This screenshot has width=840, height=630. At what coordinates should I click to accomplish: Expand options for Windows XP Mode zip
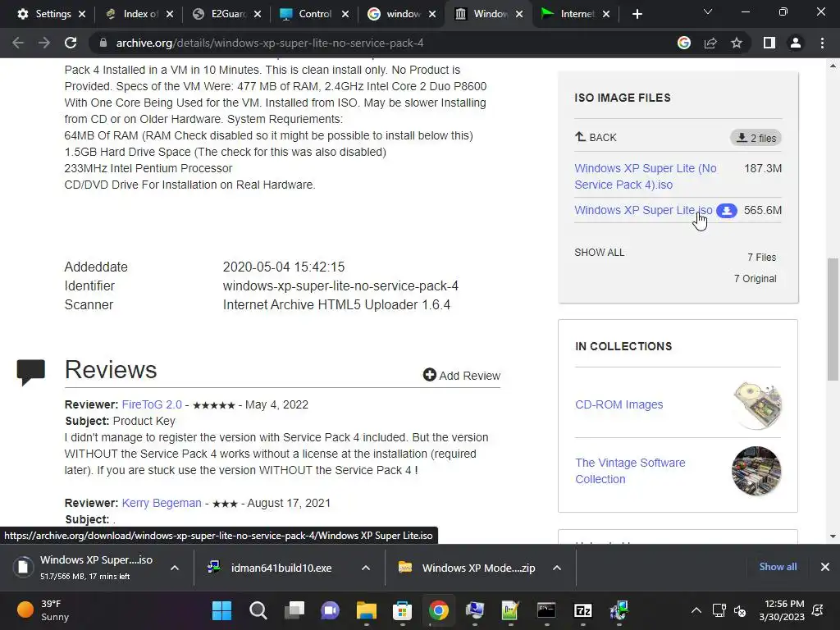(557, 568)
